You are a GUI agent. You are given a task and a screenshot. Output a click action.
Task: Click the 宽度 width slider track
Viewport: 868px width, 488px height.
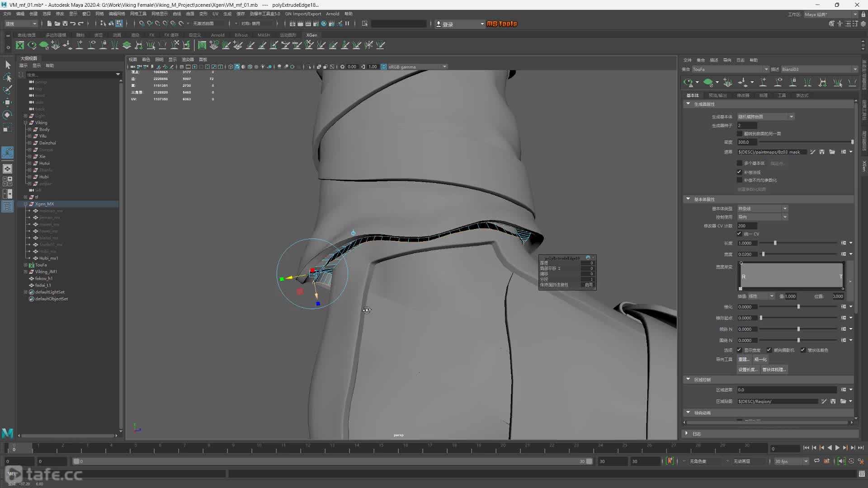pyautogui.click(x=798, y=254)
